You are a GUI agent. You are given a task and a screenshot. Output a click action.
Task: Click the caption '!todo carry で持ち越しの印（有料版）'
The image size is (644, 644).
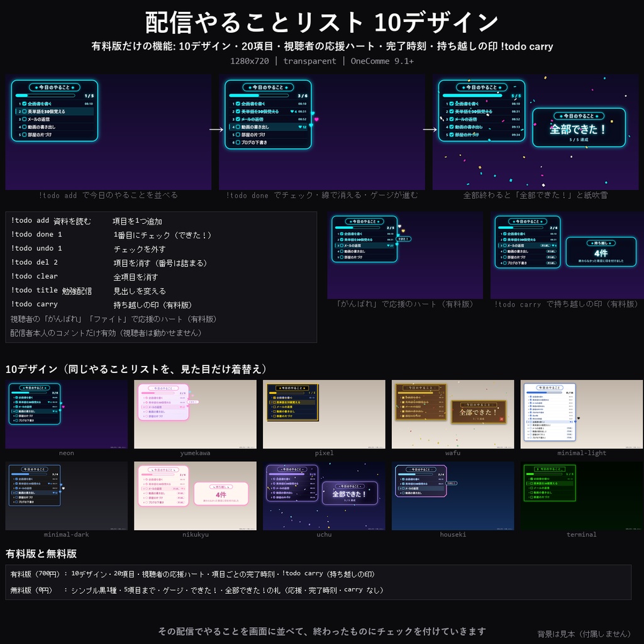coord(567,304)
